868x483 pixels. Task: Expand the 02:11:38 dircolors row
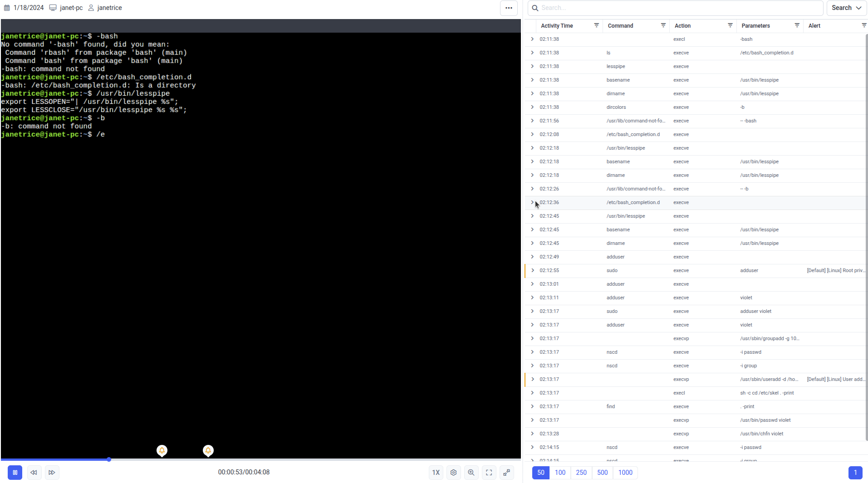[x=532, y=107]
